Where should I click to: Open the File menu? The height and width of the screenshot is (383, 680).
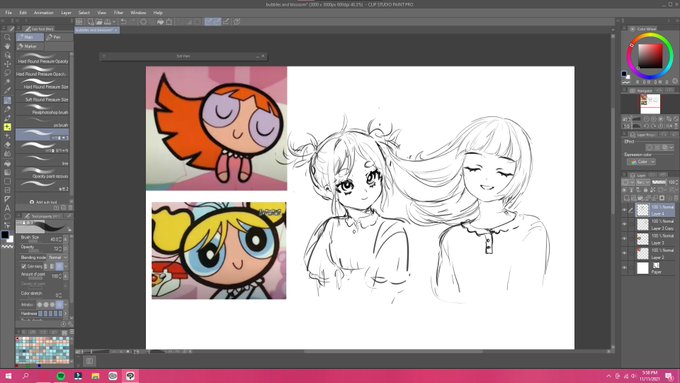click(x=9, y=13)
